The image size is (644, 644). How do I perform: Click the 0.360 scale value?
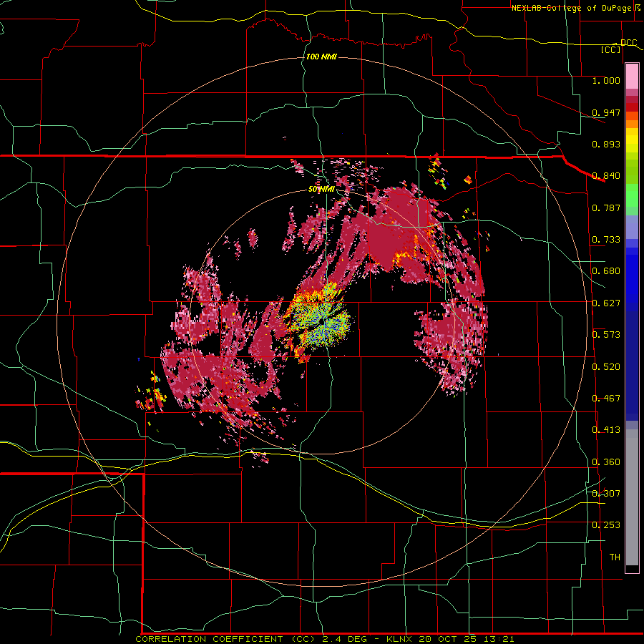pos(606,462)
